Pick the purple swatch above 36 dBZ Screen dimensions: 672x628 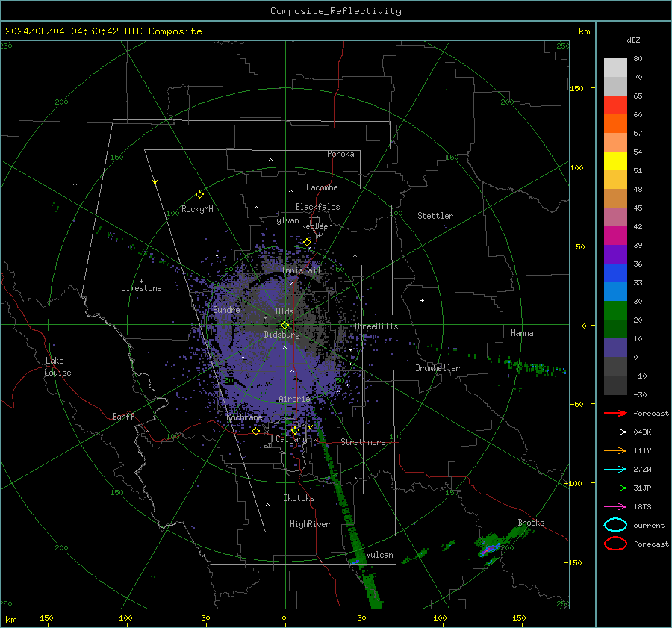(615, 254)
